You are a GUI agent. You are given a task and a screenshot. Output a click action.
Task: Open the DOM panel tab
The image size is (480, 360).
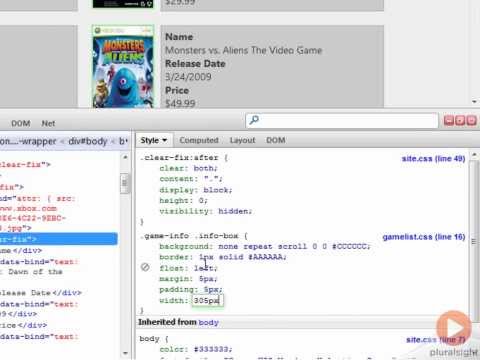21,124
